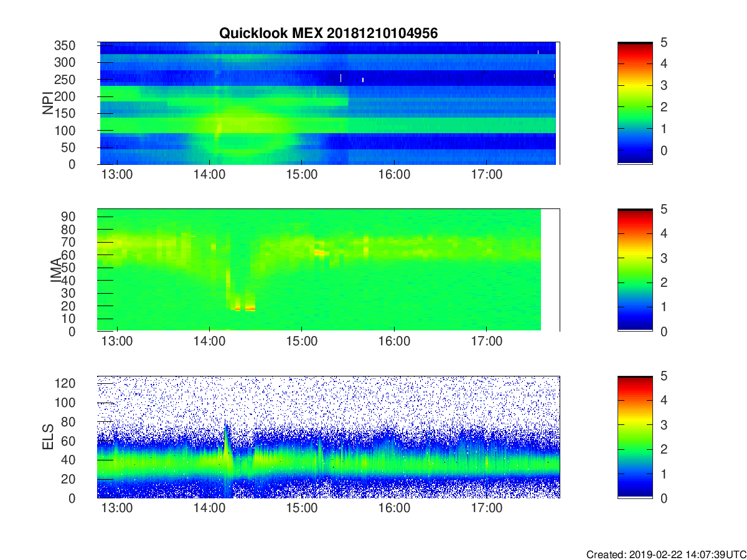Click the 14:00 tick under the ELS panel
747x560 pixels.
point(209,508)
